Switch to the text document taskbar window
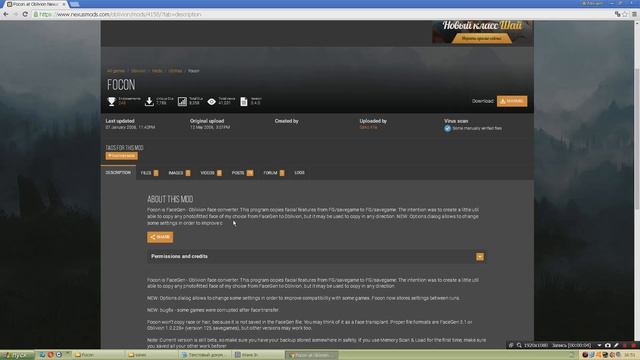Viewport: 640px width, 360px height. (x=204, y=355)
